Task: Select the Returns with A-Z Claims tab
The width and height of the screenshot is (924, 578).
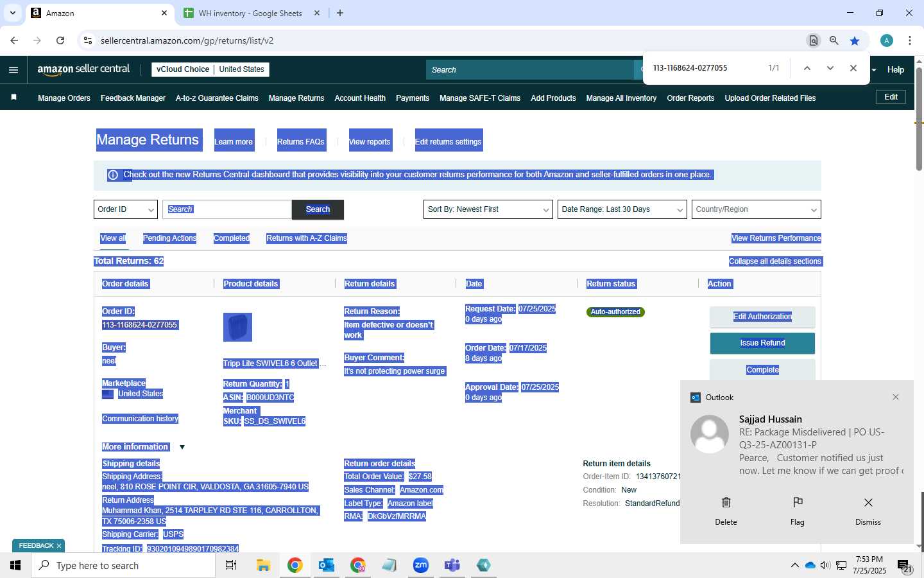Action: click(307, 238)
